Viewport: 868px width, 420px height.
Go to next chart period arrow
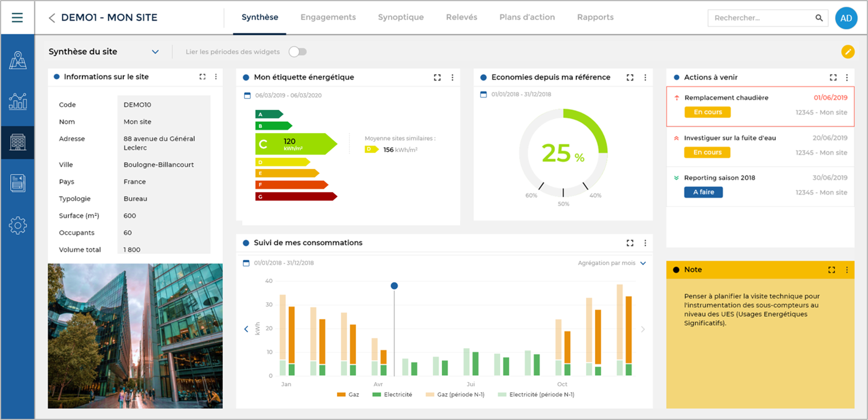(x=643, y=329)
